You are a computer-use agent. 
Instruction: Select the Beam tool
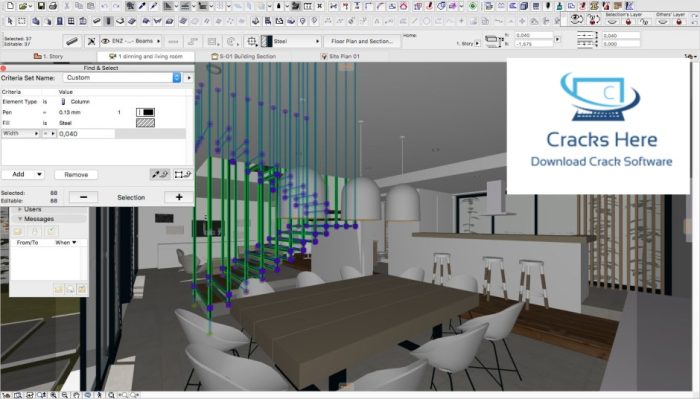tap(96, 21)
